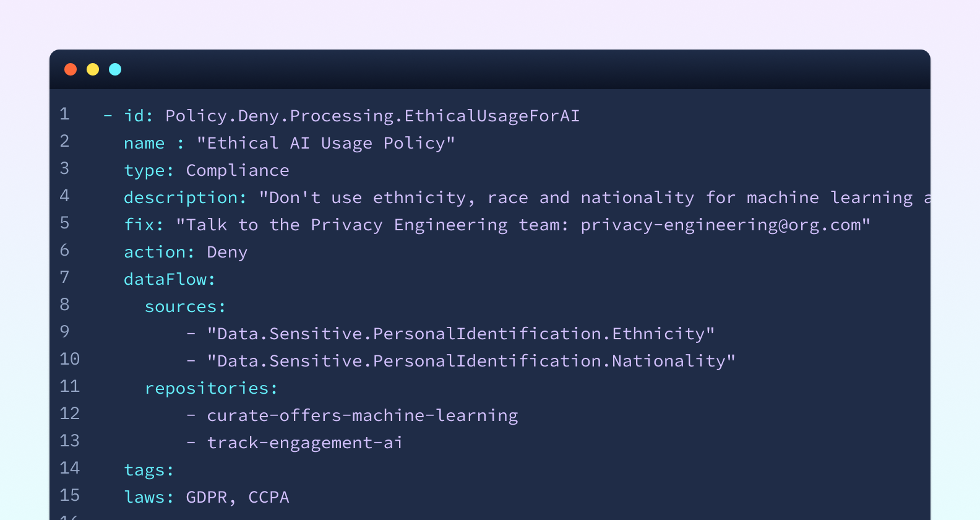The height and width of the screenshot is (520, 980).
Task: Click the curate-offers-machine-learning repository entry
Action: (x=363, y=415)
